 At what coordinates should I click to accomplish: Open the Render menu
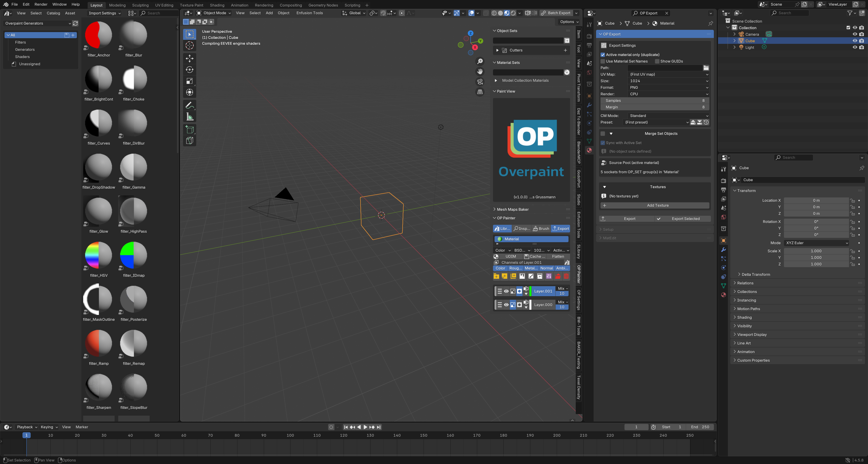tap(41, 4)
